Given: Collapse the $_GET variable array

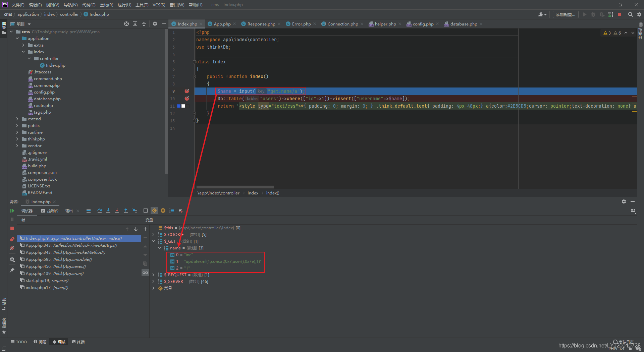Looking at the screenshot, I should coord(153,241).
